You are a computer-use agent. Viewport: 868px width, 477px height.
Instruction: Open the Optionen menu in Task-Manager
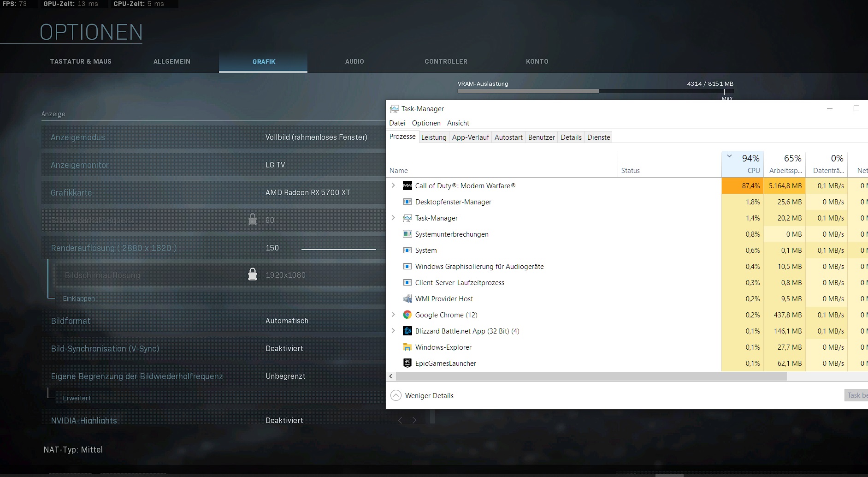[x=426, y=123]
